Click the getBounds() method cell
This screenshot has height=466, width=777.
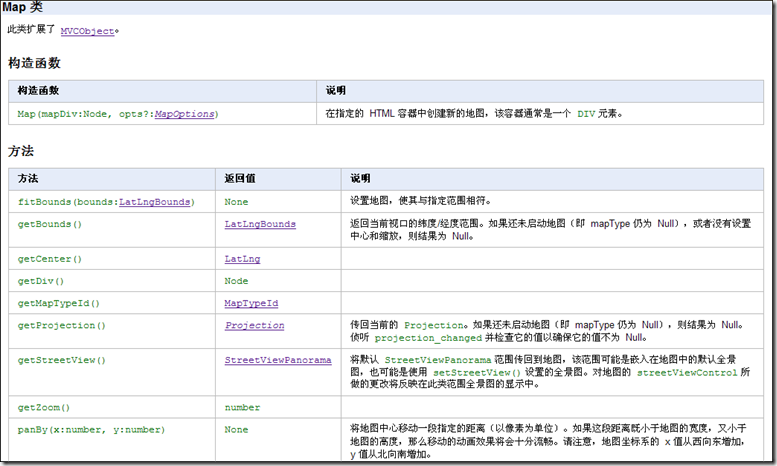tap(112, 230)
